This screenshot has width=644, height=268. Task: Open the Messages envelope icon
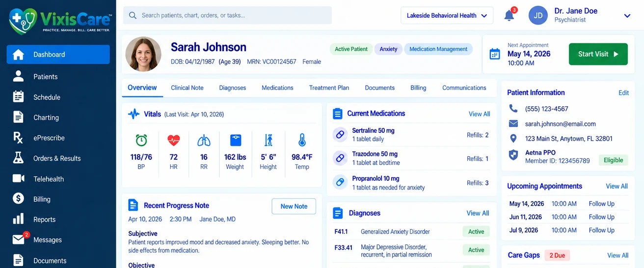click(x=18, y=239)
